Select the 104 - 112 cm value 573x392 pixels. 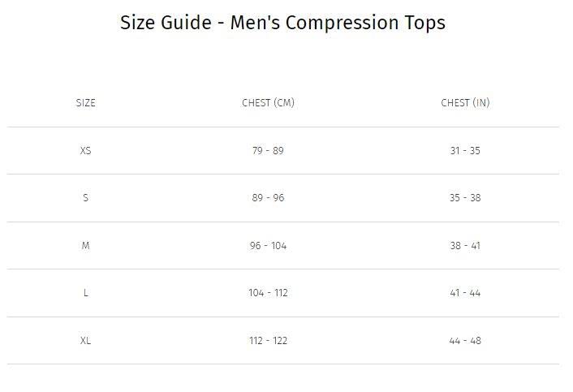coord(268,293)
